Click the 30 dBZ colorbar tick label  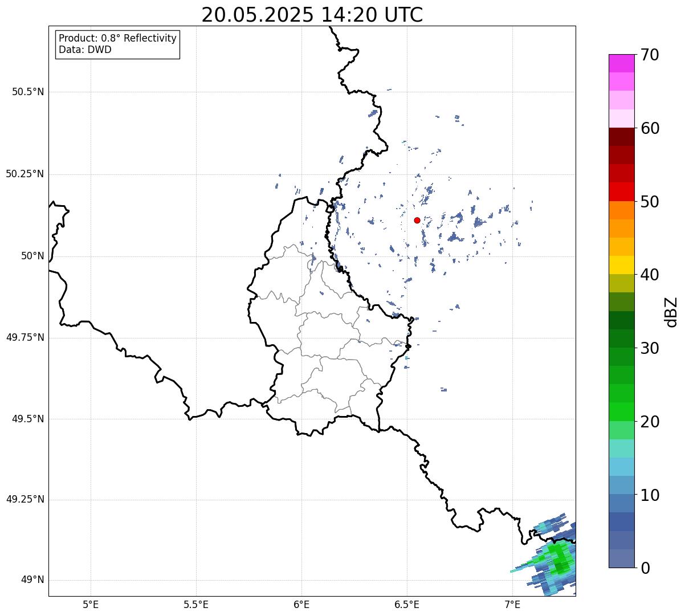(650, 348)
